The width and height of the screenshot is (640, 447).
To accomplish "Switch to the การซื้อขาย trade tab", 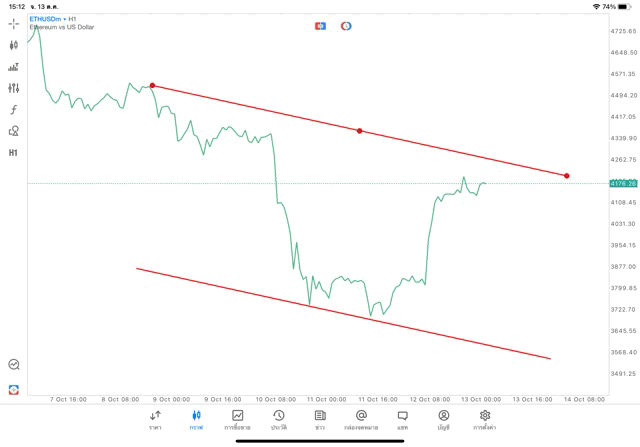I will pos(237,419).
